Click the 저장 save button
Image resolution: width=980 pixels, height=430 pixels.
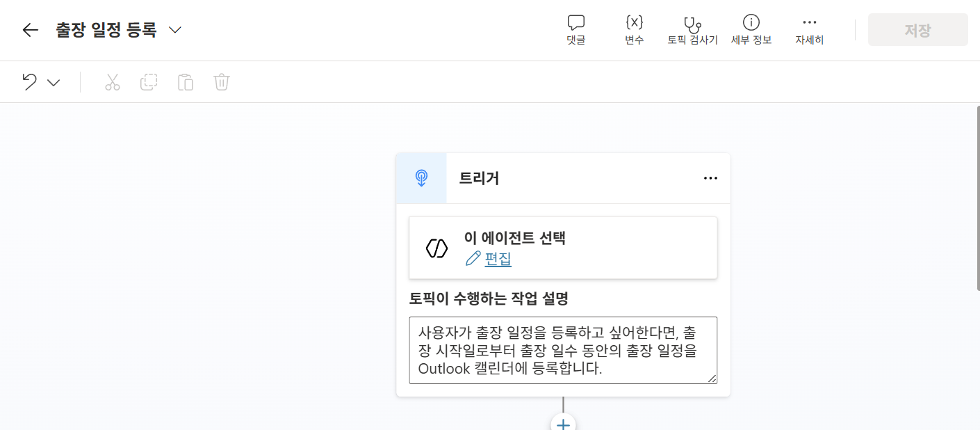coord(917,30)
